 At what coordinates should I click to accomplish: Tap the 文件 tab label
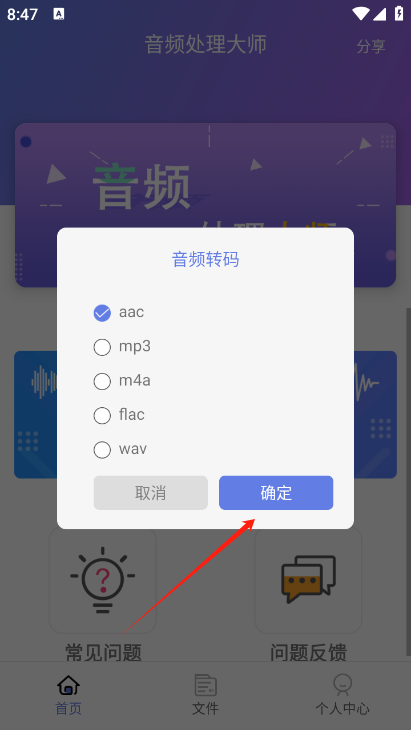click(x=205, y=709)
